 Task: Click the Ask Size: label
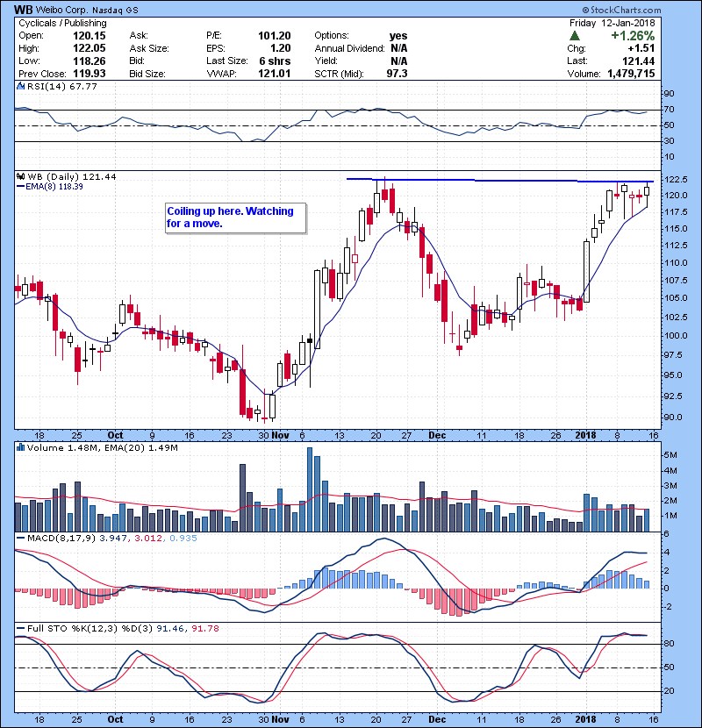(x=149, y=48)
